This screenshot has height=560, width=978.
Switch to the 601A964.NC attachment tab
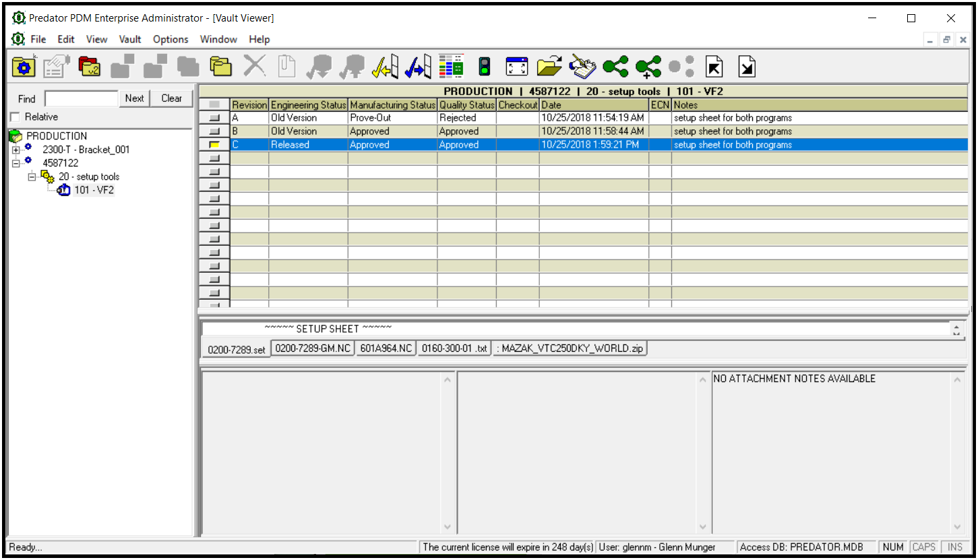click(386, 348)
